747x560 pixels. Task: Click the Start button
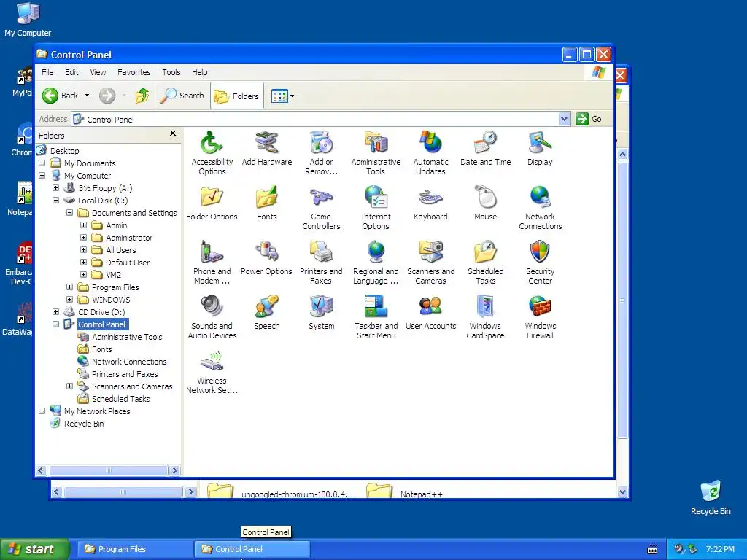(34, 549)
